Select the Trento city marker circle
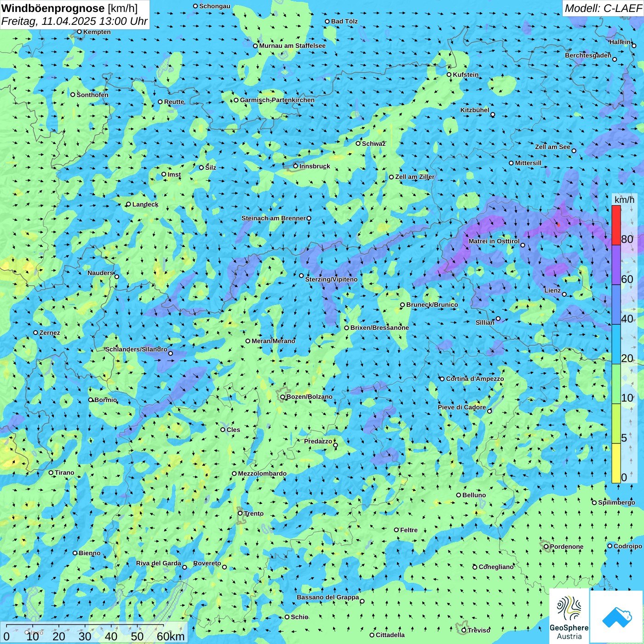The height and width of the screenshot is (644, 644). tap(240, 513)
